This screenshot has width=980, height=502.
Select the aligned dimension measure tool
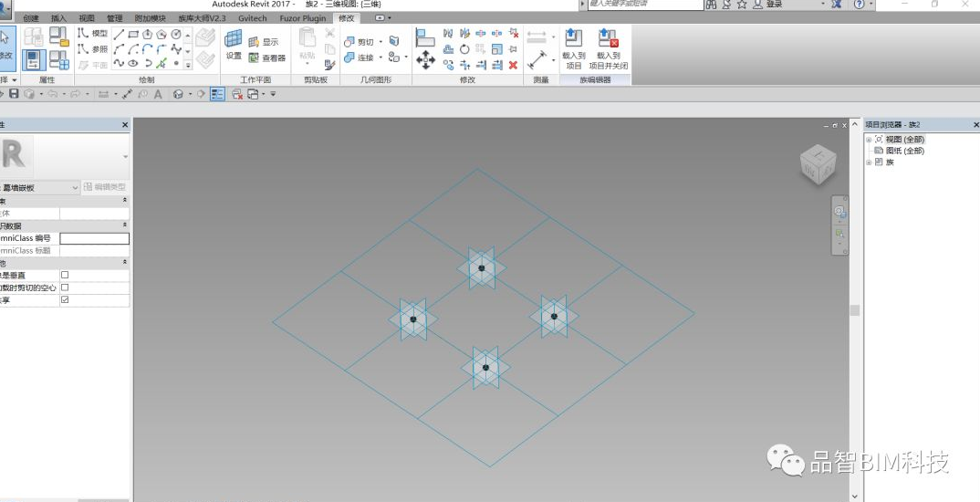(x=537, y=59)
